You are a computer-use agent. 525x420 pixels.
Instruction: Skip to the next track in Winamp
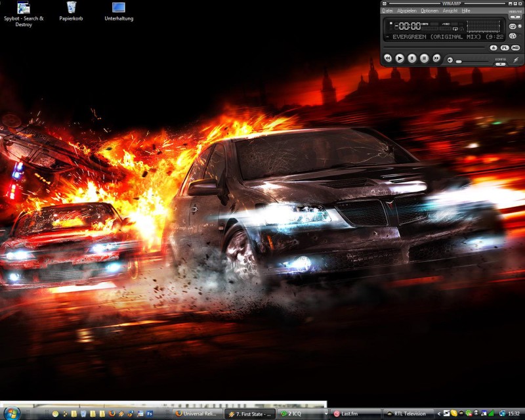[437, 58]
